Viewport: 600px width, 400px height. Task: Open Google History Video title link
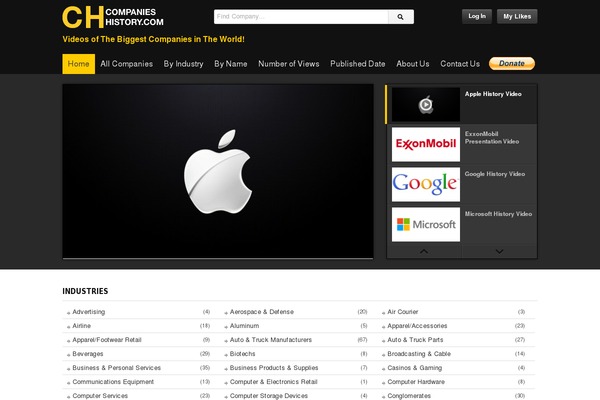tap(495, 174)
